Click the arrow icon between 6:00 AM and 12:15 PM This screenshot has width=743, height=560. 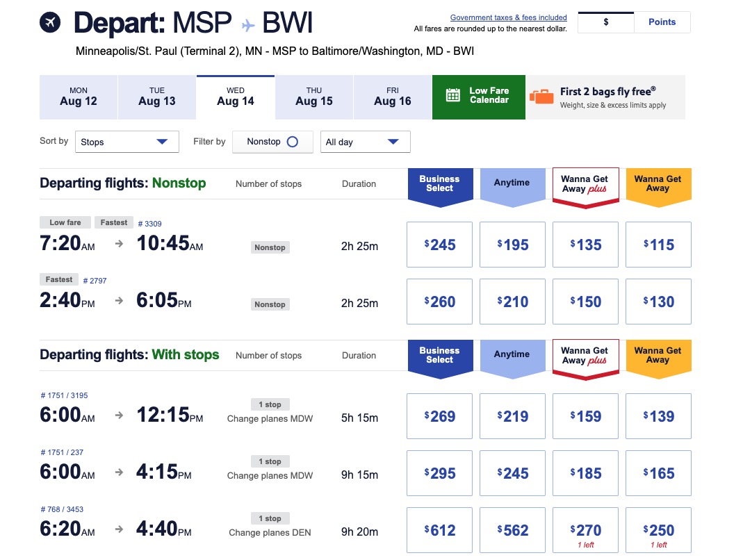click(x=118, y=415)
